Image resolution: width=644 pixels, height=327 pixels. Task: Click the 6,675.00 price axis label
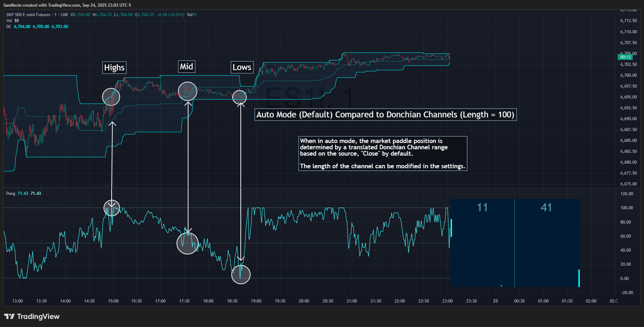click(x=629, y=184)
